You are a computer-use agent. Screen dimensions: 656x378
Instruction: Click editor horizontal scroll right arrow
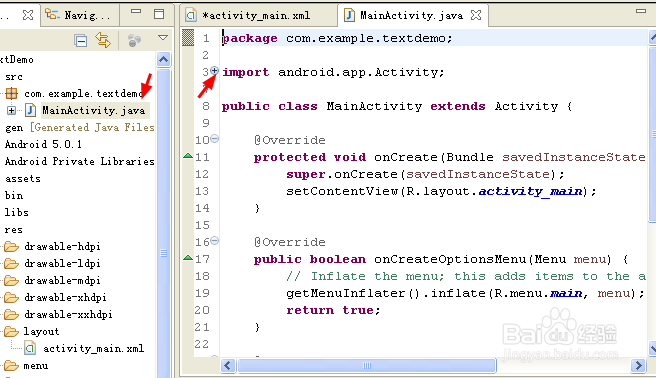pos(638,365)
